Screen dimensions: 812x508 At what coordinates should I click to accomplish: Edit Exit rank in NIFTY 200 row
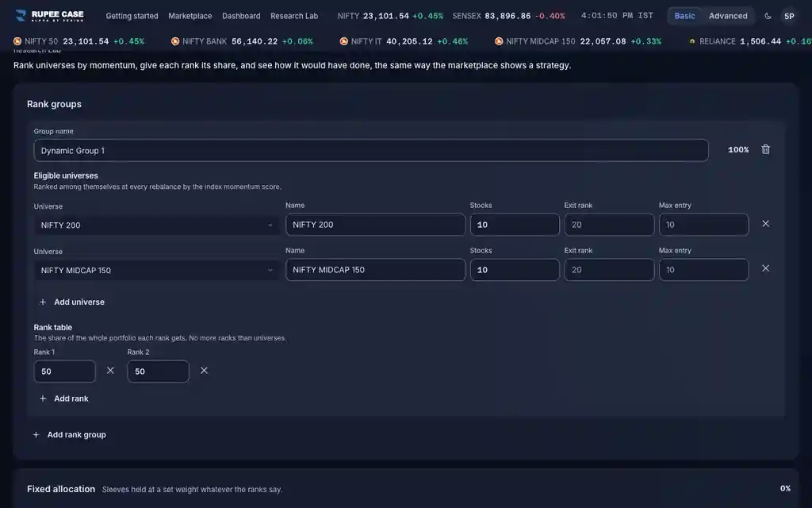point(609,225)
